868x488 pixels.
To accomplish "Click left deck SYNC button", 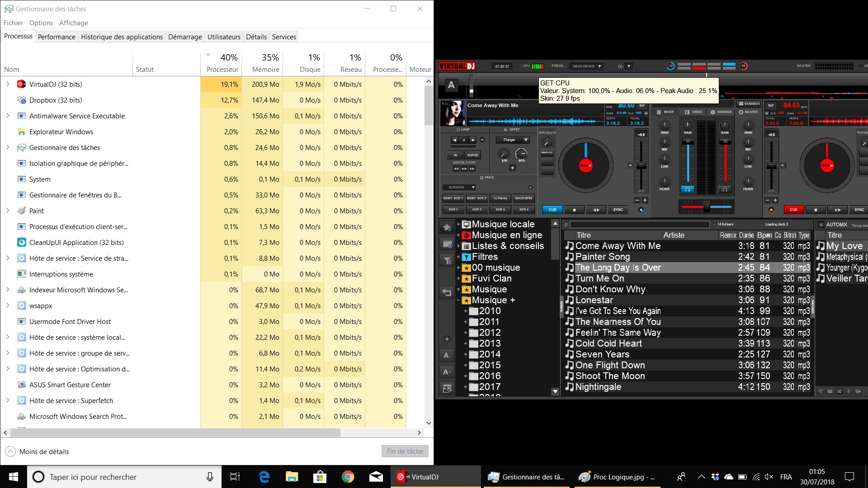I will tap(618, 210).
